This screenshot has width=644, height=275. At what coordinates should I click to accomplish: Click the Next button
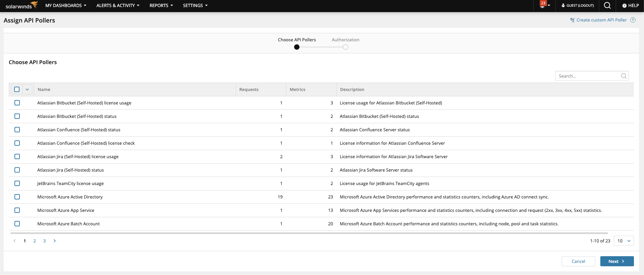[617, 261]
